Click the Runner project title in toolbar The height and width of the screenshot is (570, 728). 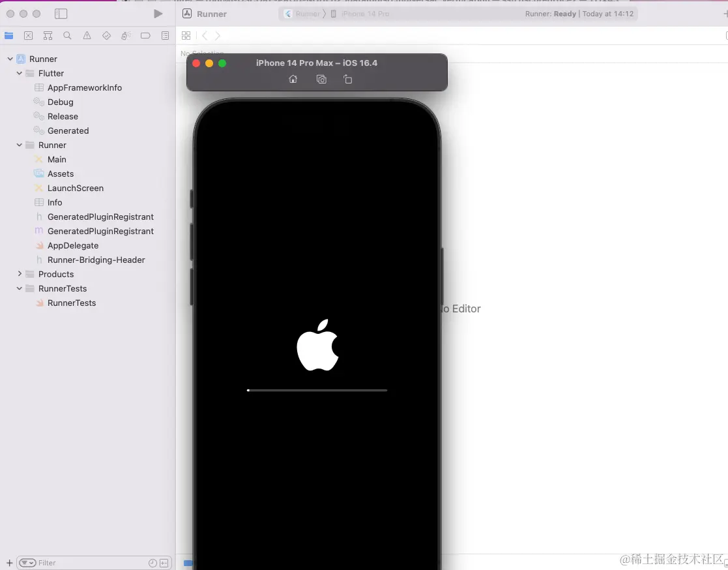212,14
